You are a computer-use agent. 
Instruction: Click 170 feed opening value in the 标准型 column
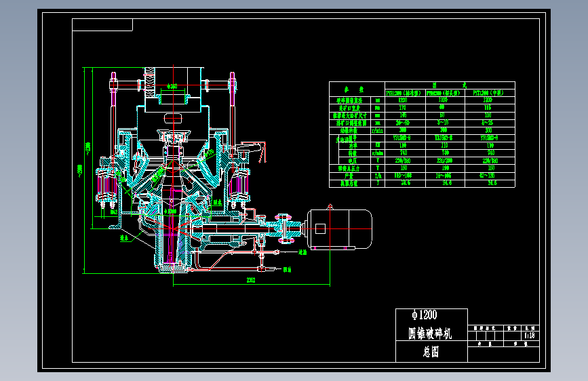(403, 108)
